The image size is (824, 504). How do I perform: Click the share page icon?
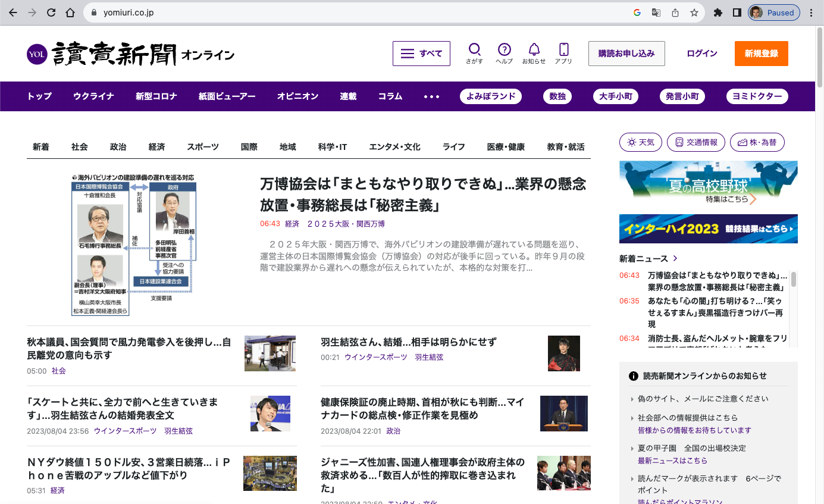point(675,12)
